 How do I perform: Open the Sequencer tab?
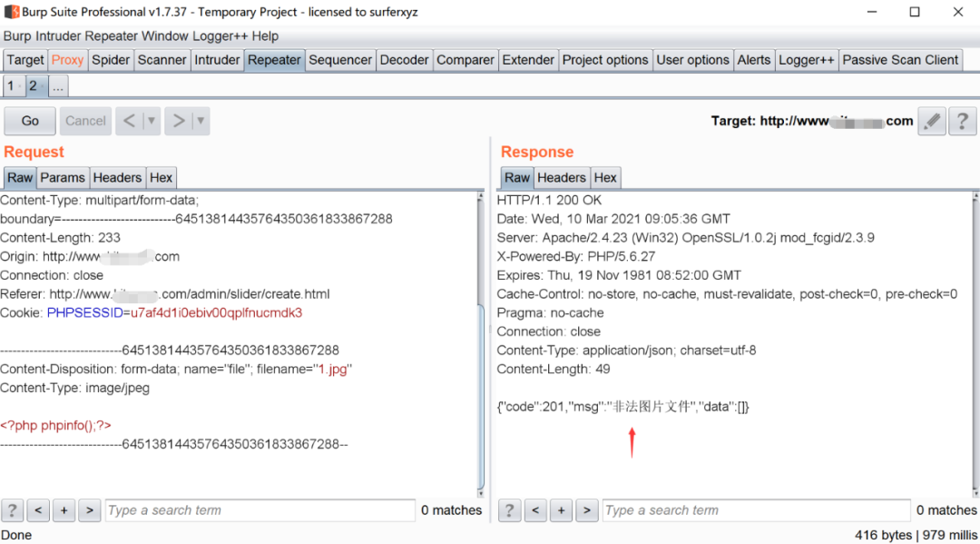340,60
